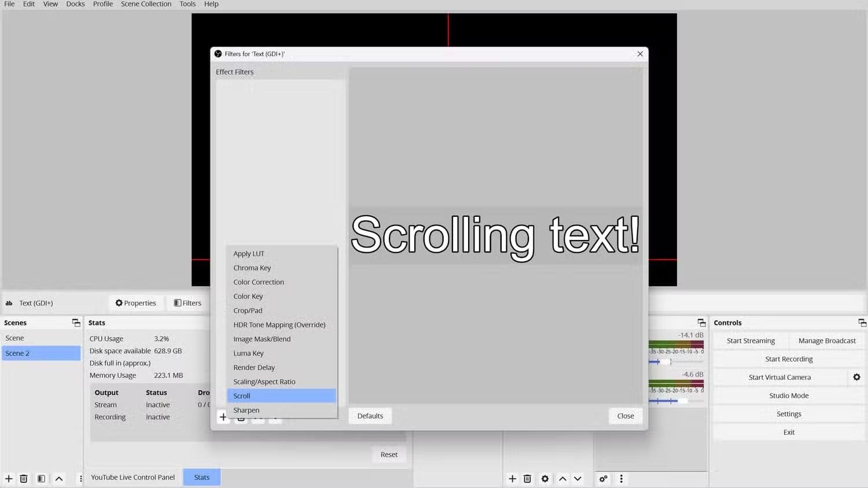Select HDR Tone Mapping (Override) filter
The width and height of the screenshot is (868, 488).
point(282,324)
